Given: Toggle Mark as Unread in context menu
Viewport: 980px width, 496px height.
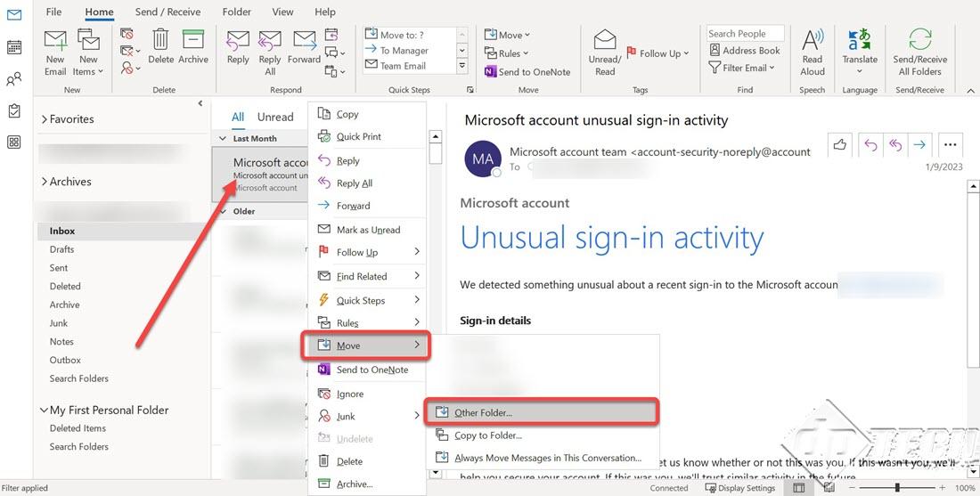Looking at the screenshot, I should [x=368, y=230].
